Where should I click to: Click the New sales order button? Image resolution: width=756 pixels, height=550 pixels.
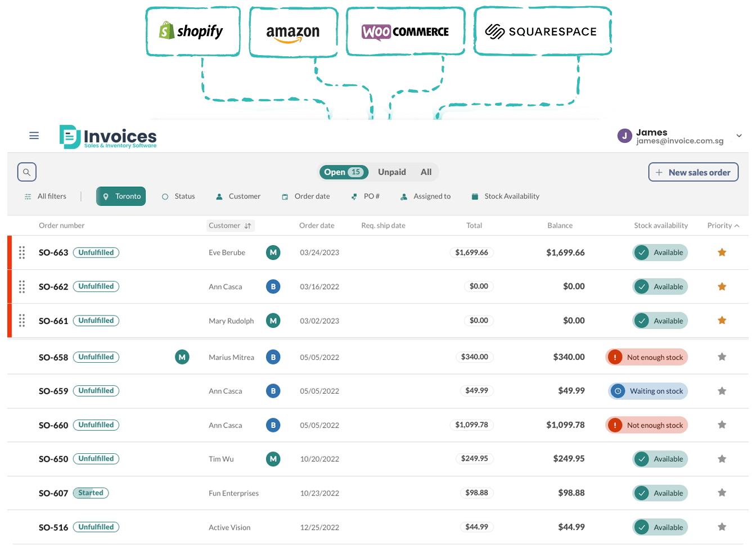tap(693, 172)
